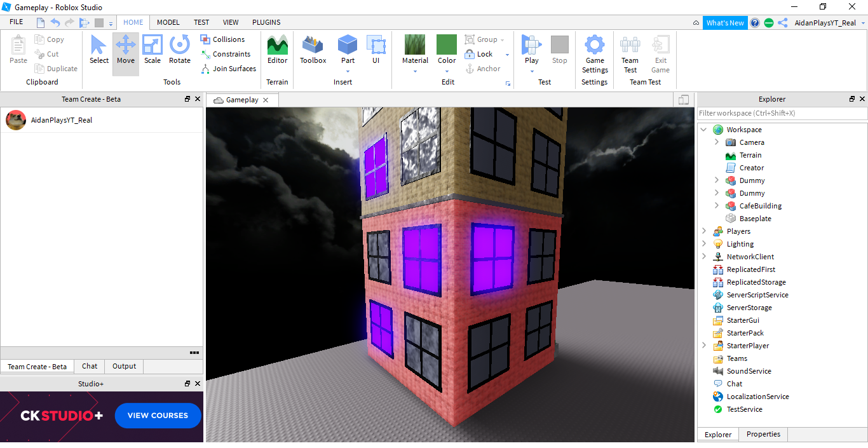Toggle Constraints option

click(226, 54)
